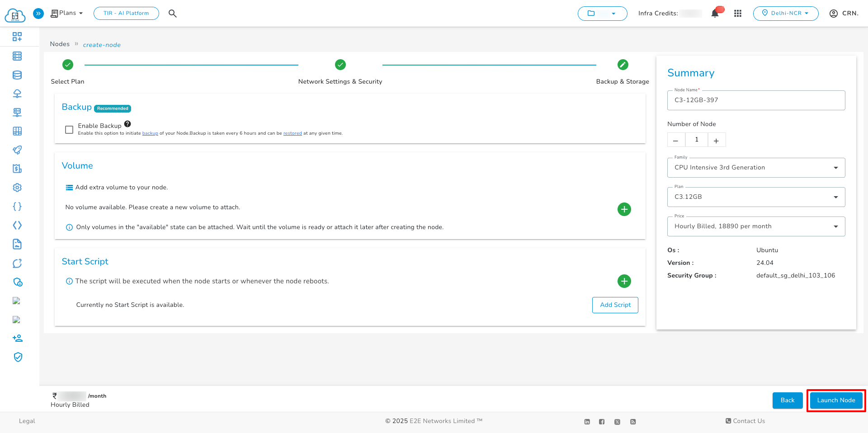Viewport: 868px width, 433px height.
Task: Open the Nodes/Compute sidebar section
Action: (17, 56)
